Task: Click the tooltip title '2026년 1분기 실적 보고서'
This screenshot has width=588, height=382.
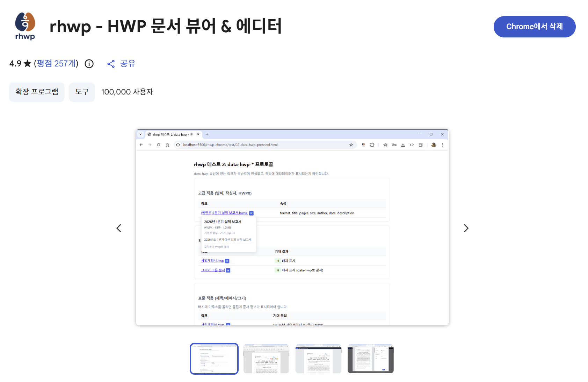Action: point(223,222)
